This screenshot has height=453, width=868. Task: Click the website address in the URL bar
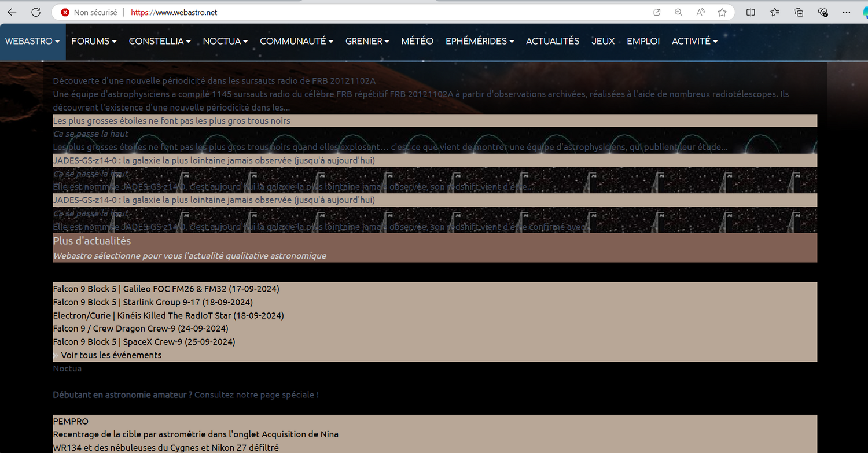pos(174,12)
